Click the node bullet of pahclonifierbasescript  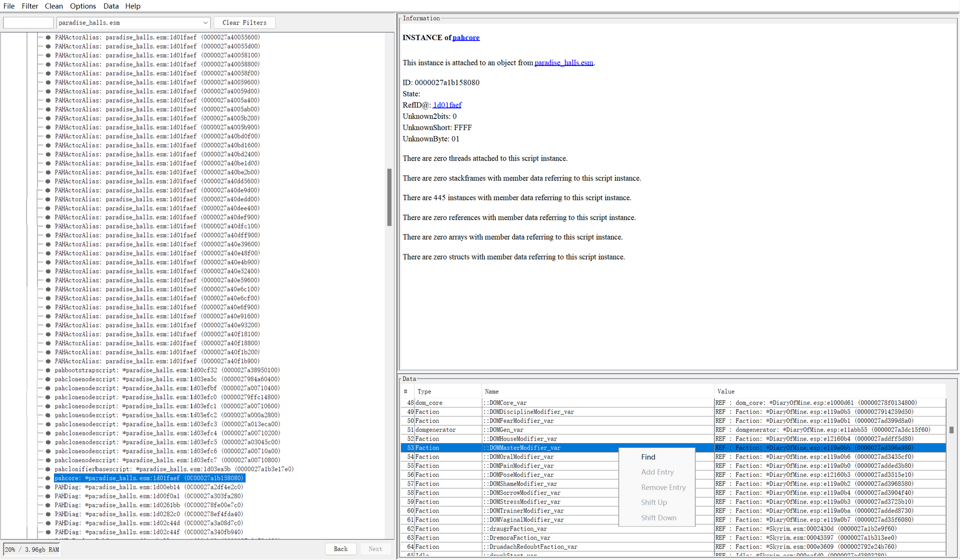click(48, 469)
